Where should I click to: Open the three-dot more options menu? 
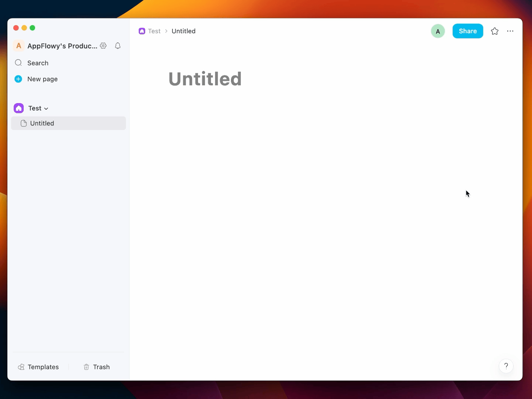point(510,31)
